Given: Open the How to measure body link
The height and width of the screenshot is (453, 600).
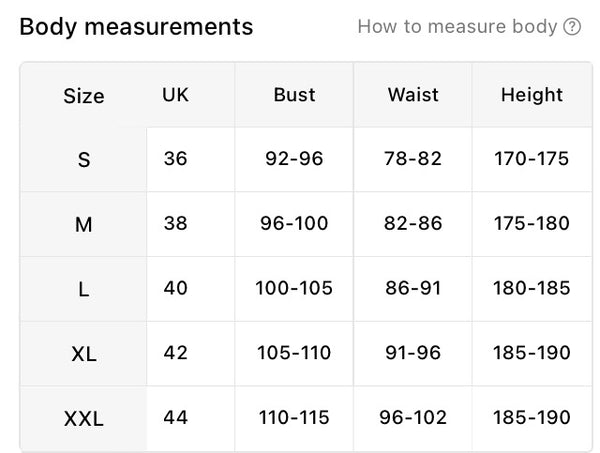Looking at the screenshot, I should [457, 27].
